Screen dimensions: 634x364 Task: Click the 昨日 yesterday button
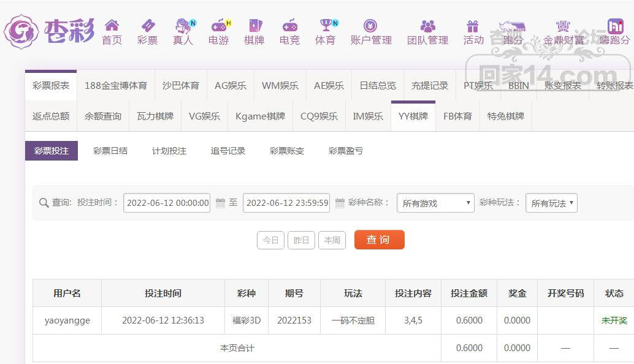click(x=301, y=240)
